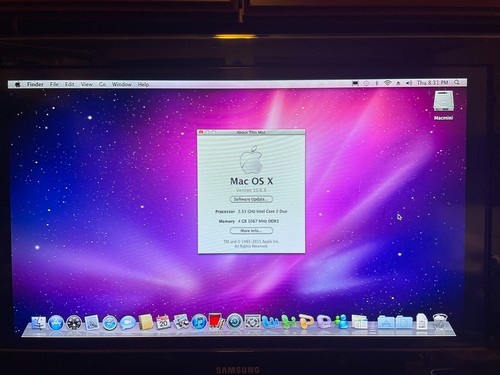Open iChat speech bubble icon in Dock
Screen dimensions: 500x375
coord(128,323)
